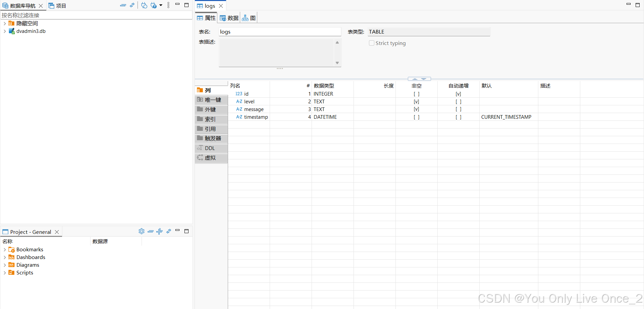Expand Bookmarks folder
The height and width of the screenshot is (309, 644).
5,250
